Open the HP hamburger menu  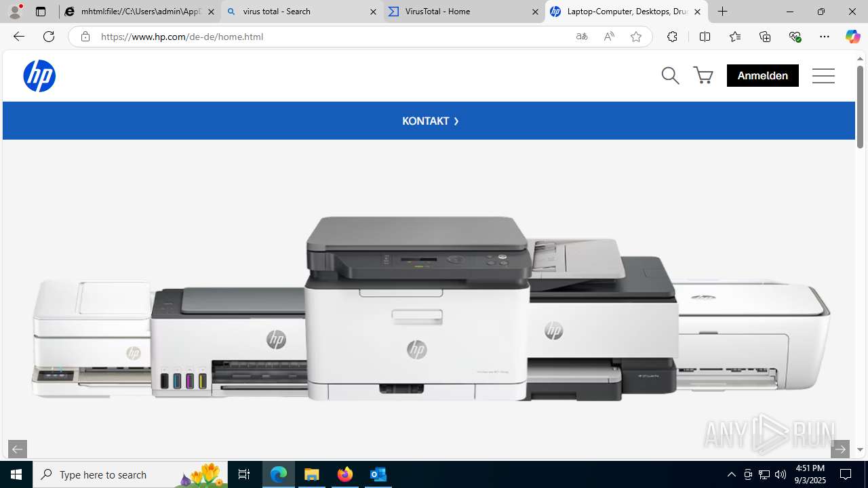823,76
